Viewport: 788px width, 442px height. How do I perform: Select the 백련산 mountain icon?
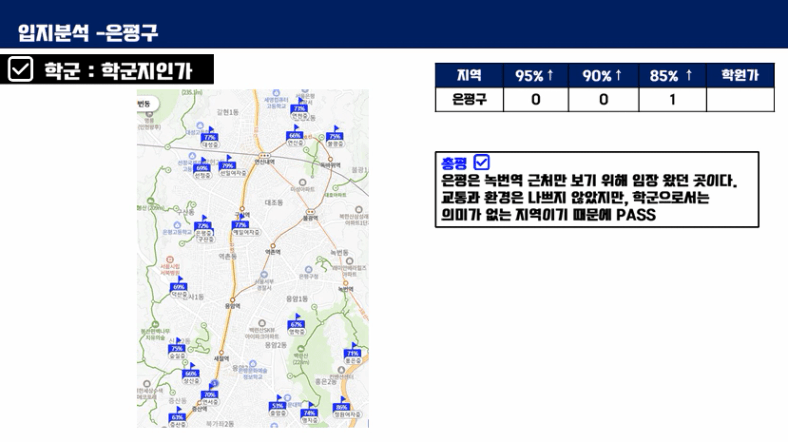(301, 349)
